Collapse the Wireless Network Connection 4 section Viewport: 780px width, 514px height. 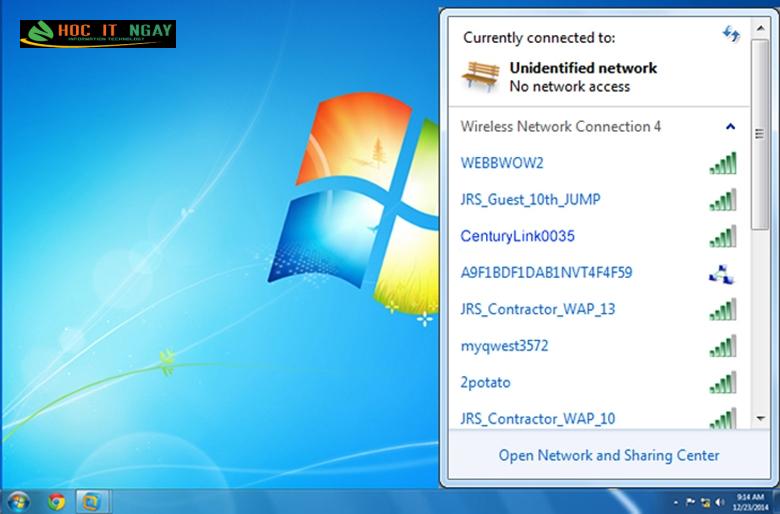(730, 126)
